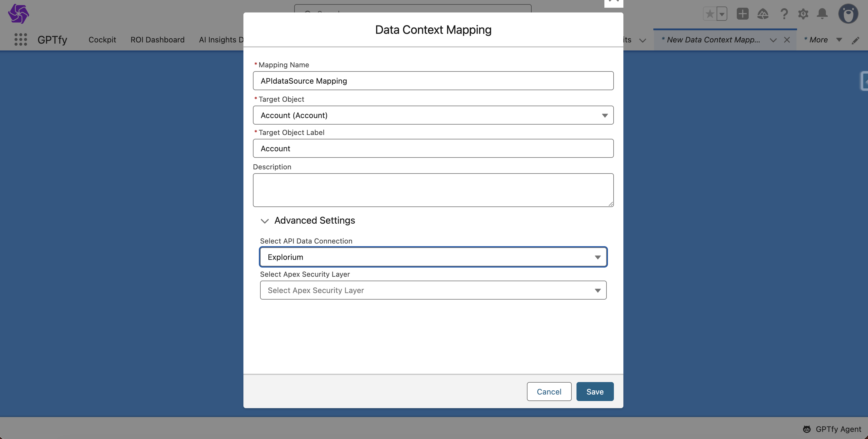This screenshot has width=868, height=439.
Task: Click the Save button
Action: tap(595, 392)
